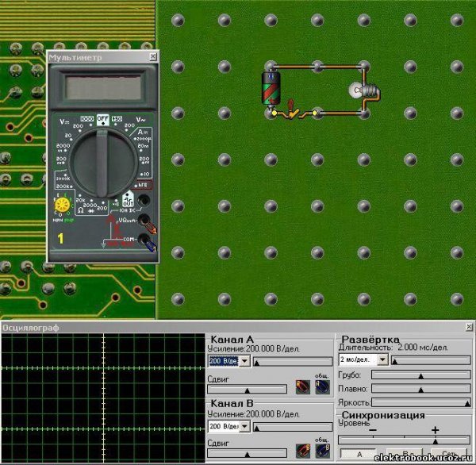This screenshot has width=476, height=465.
Task: Click the multimeter OFF position
Action: click(102, 120)
